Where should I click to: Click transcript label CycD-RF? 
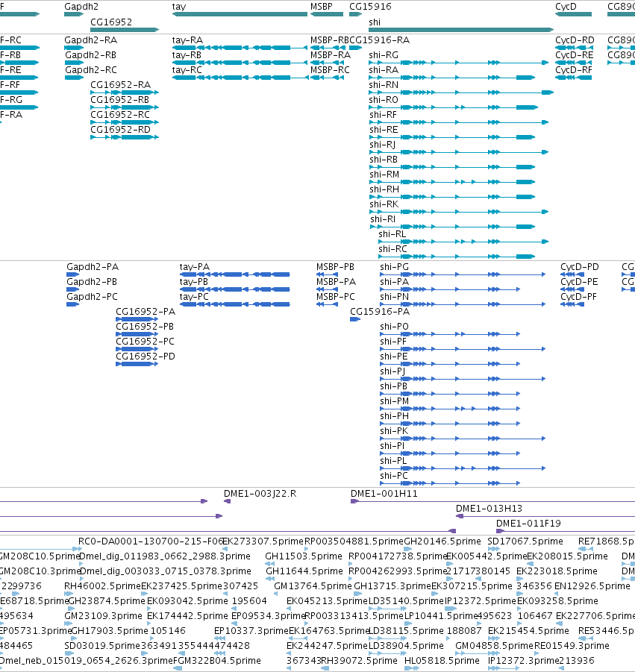[x=574, y=70]
